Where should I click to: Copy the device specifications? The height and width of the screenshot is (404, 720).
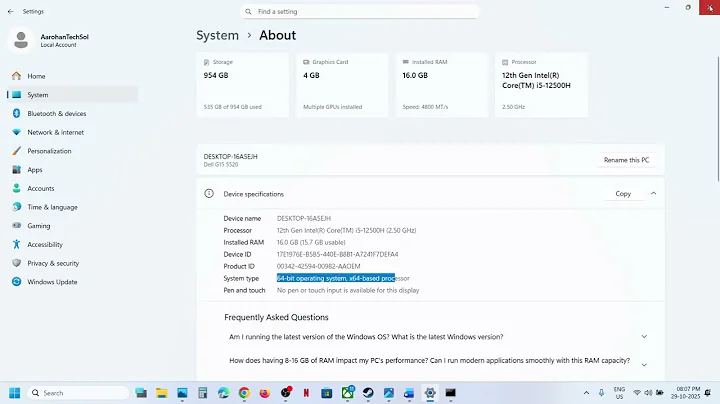coord(623,194)
